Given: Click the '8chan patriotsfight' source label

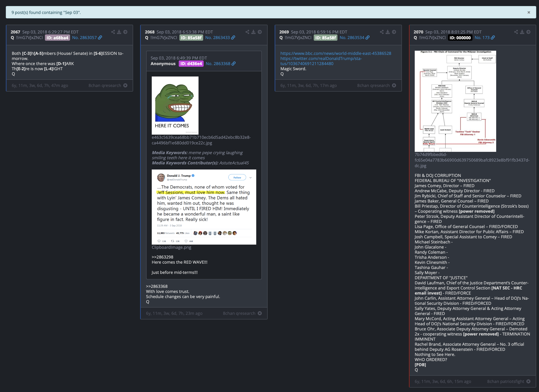Looking at the screenshot, I should point(505,382).
